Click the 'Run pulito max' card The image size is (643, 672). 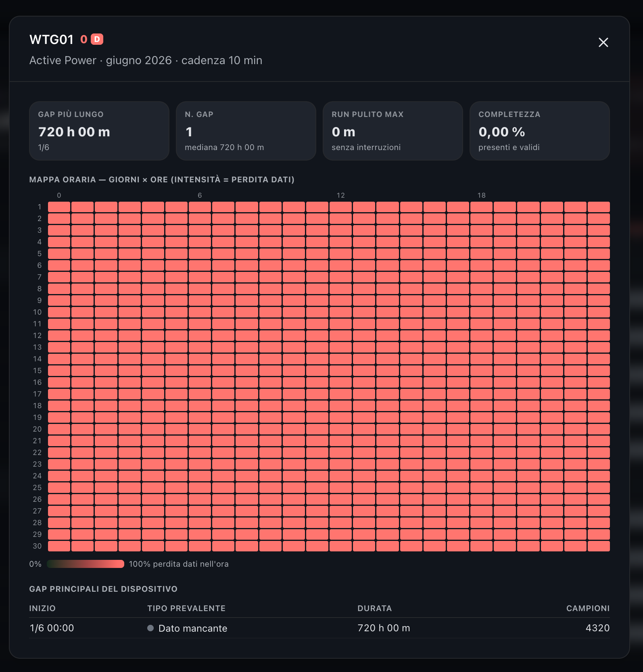click(x=393, y=131)
